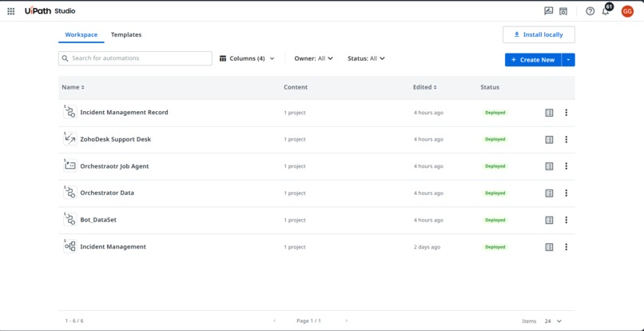The height and width of the screenshot is (331, 644).
Task: Expand the Columns (4) dropdown
Action: pos(247,58)
